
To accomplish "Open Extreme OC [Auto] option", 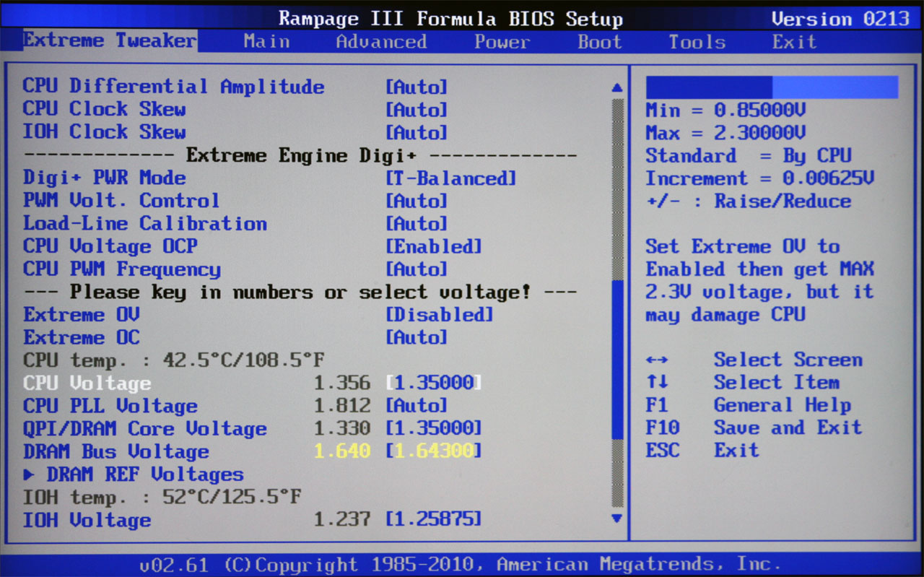I will 417,337.
